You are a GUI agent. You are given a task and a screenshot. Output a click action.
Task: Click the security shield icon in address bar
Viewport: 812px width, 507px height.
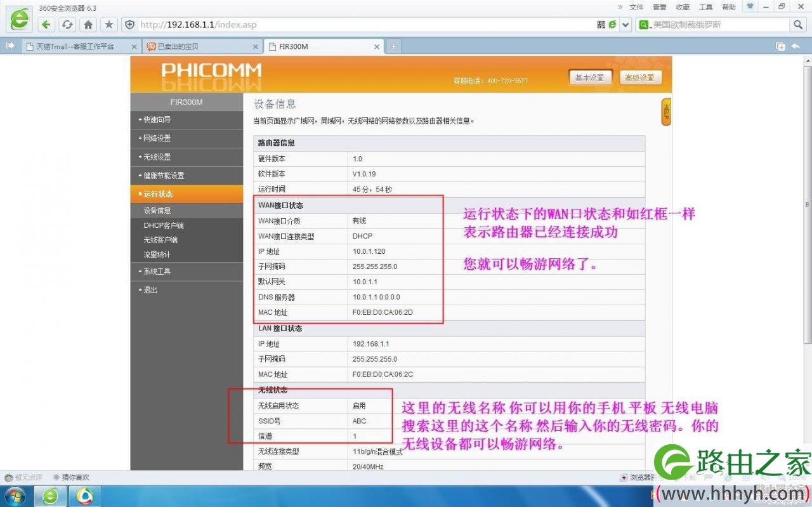pyautogui.click(x=130, y=25)
